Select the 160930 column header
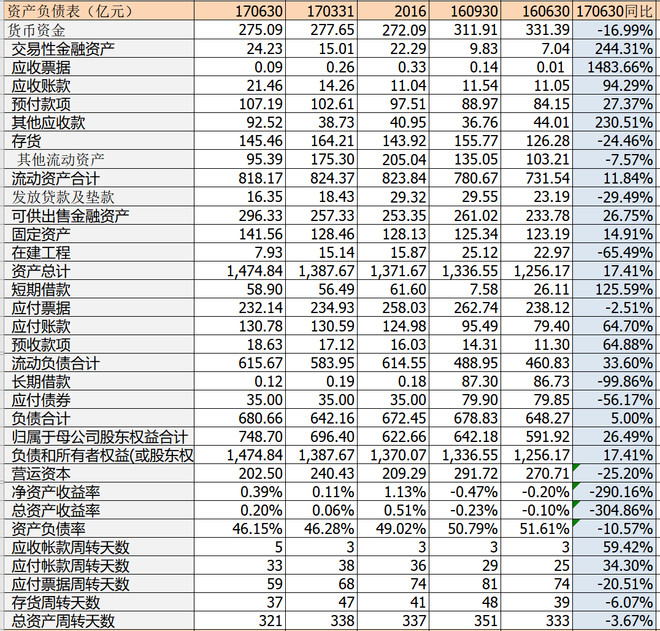Viewport: 660px width, 631px height. 465,11
